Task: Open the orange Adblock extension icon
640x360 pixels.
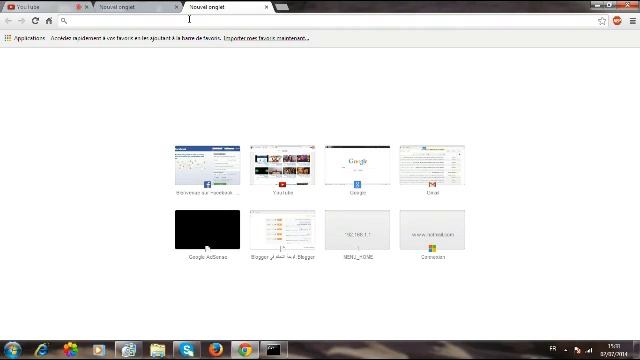Action: tap(617, 21)
